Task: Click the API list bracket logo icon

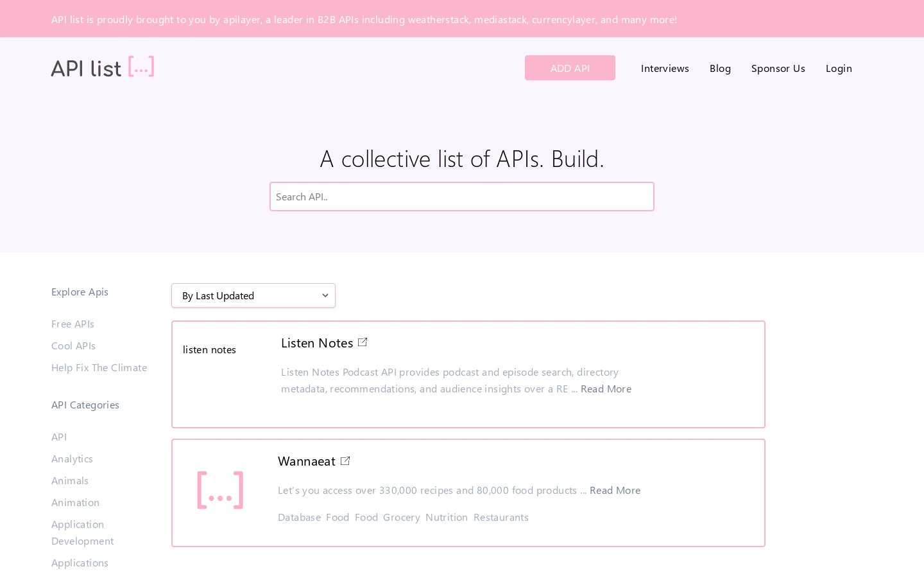Action: tap(103, 67)
